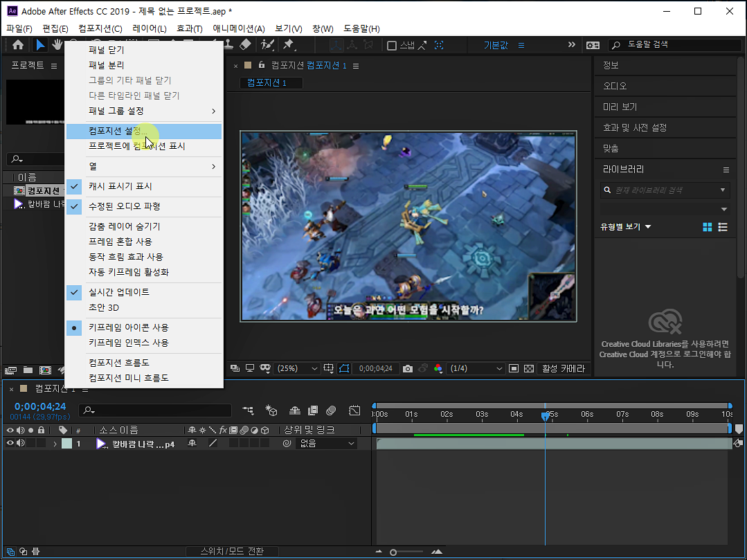Choose '프로젝트에 컴포지션 표시' entry

tap(144, 146)
